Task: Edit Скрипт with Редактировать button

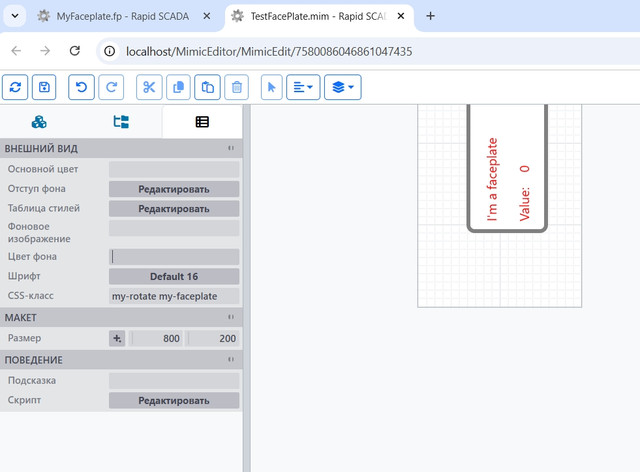Action: point(174,401)
